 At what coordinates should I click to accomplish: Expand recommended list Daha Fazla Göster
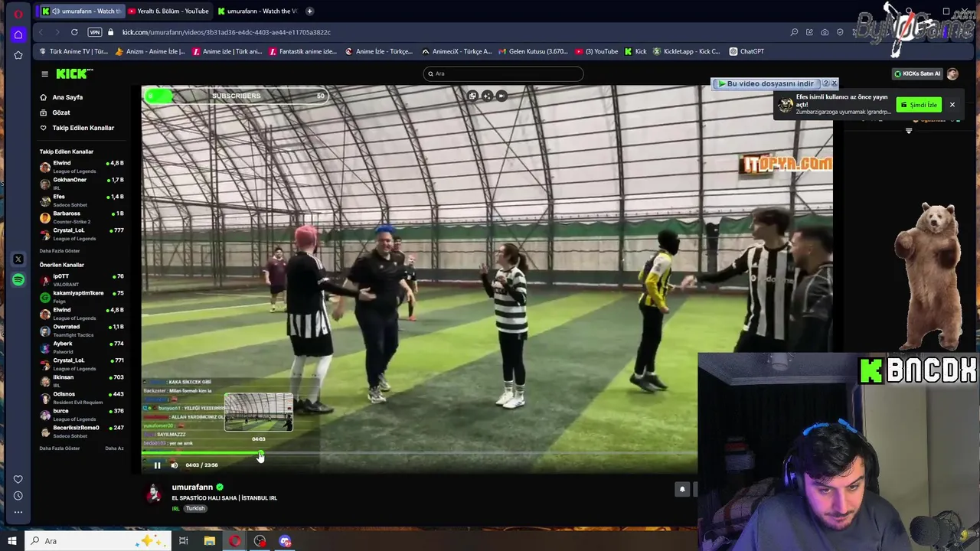pyautogui.click(x=60, y=448)
